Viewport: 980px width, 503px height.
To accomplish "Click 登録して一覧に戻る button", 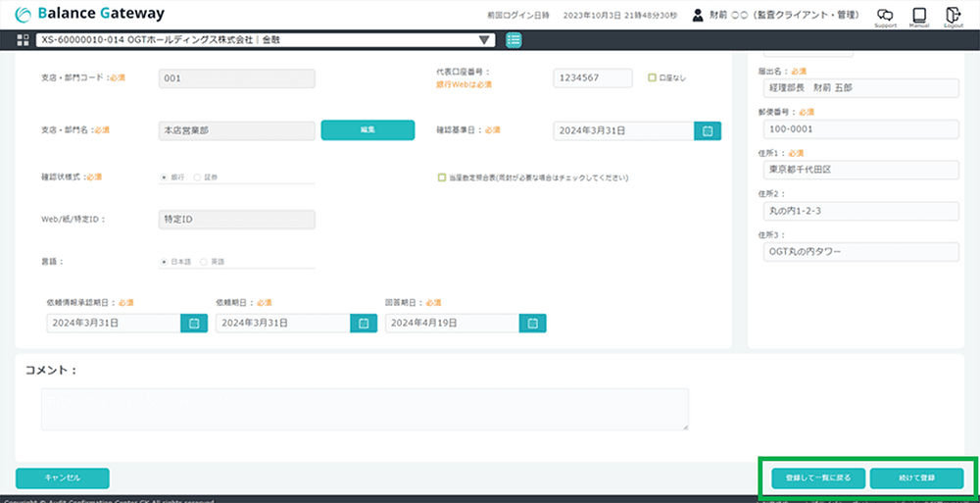I will pos(810,478).
